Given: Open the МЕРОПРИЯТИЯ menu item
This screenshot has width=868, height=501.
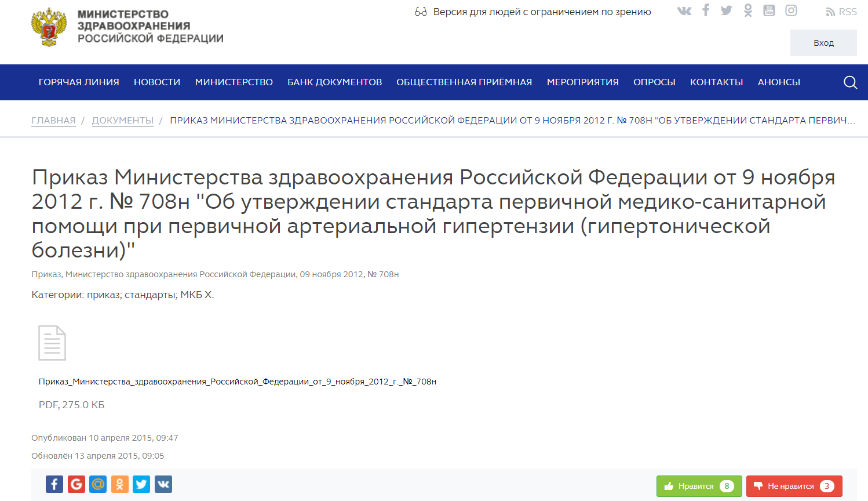Looking at the screenshot, I should [x=583, y=82].
